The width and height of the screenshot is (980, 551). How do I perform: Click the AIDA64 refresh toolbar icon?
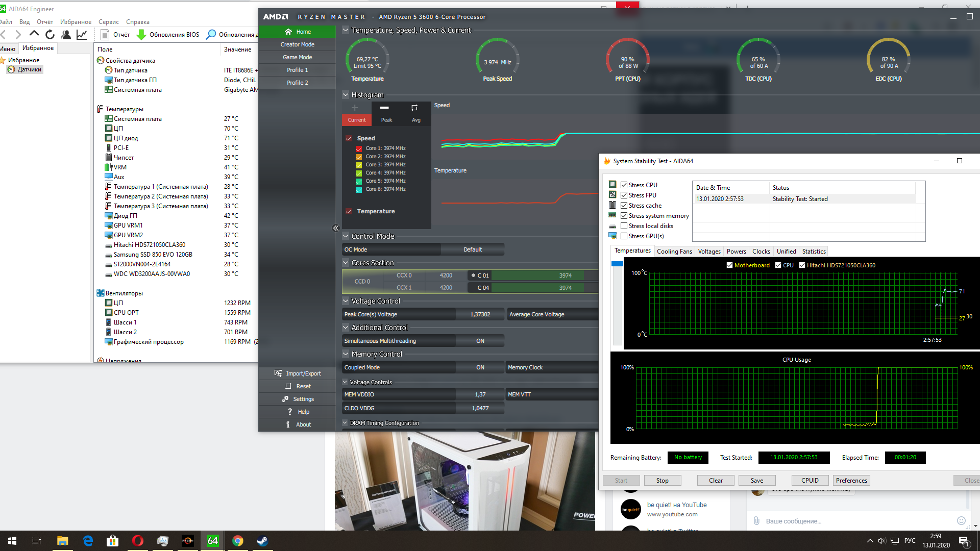click(x=50, y=35)
